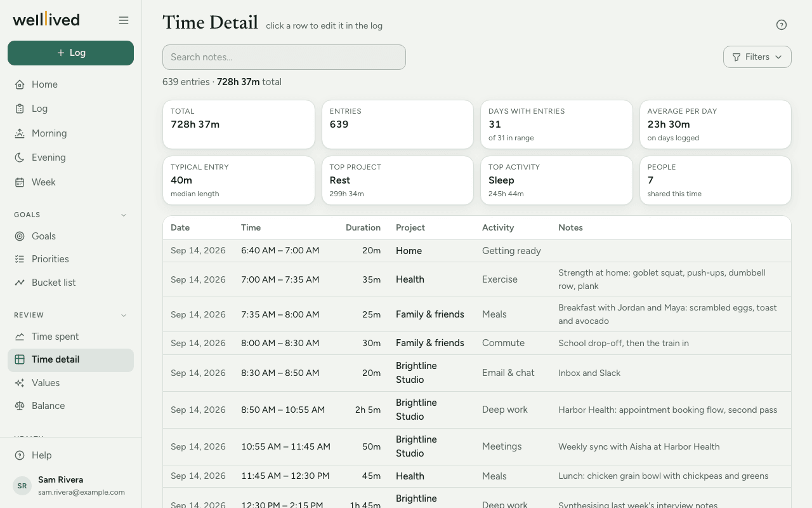Click the Balance scale icon

tap(20, 406)
